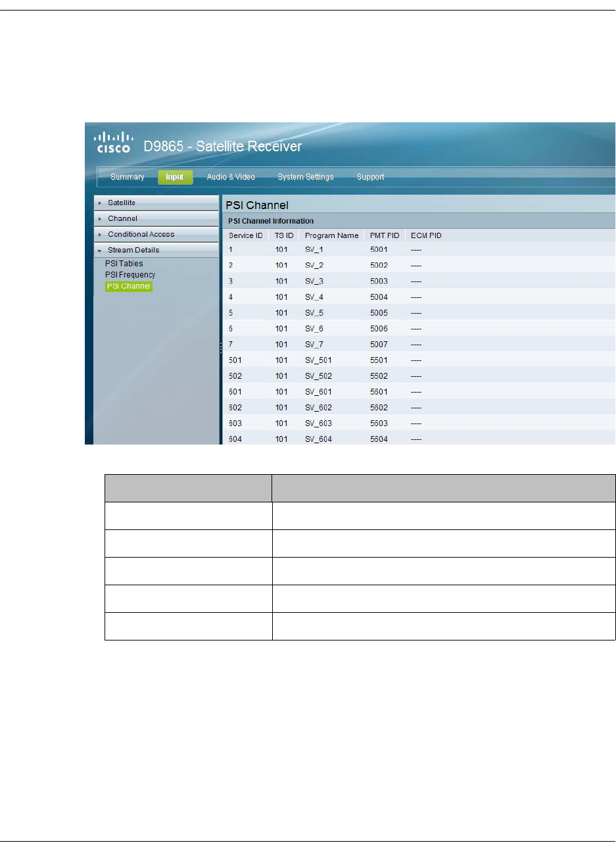Click the Service ID column header
This screenshot has width=616, height=845.
click(x=245, y=235)
